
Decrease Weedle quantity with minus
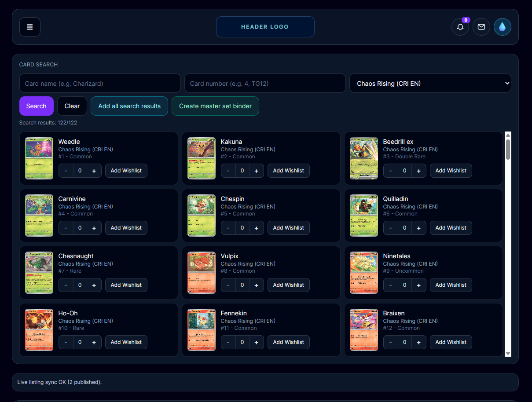click(66, 171)
